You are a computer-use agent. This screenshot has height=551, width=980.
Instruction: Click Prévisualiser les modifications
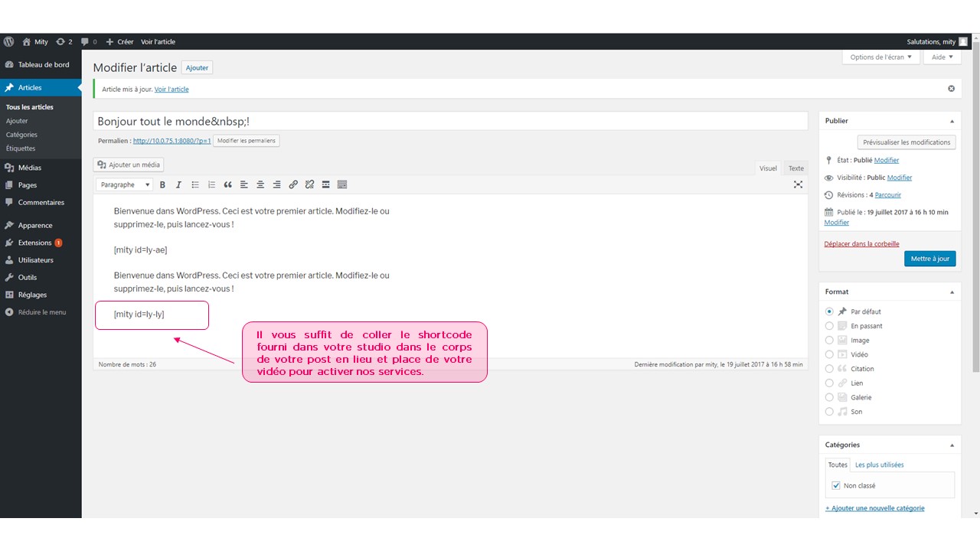(906, 142)
